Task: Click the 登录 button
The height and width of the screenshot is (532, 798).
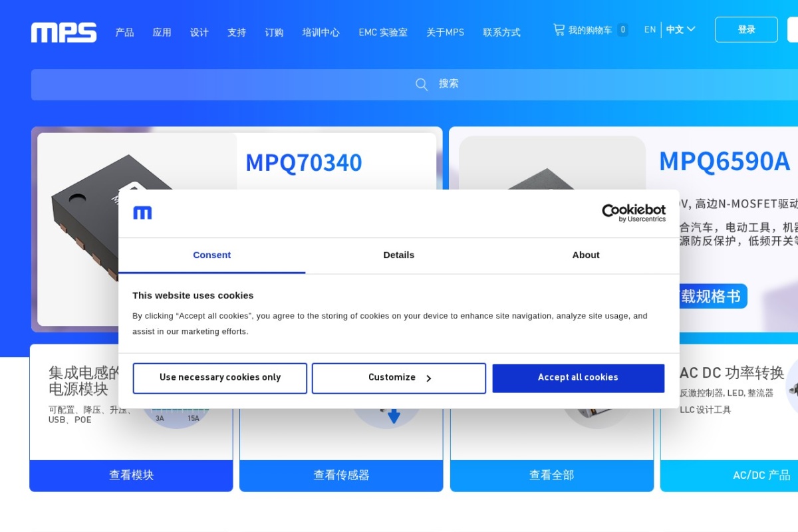Action: tap(746, 30)
